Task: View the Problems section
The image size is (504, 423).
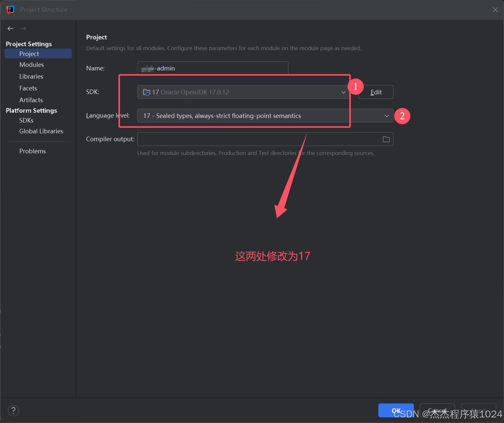Action: 32,151
